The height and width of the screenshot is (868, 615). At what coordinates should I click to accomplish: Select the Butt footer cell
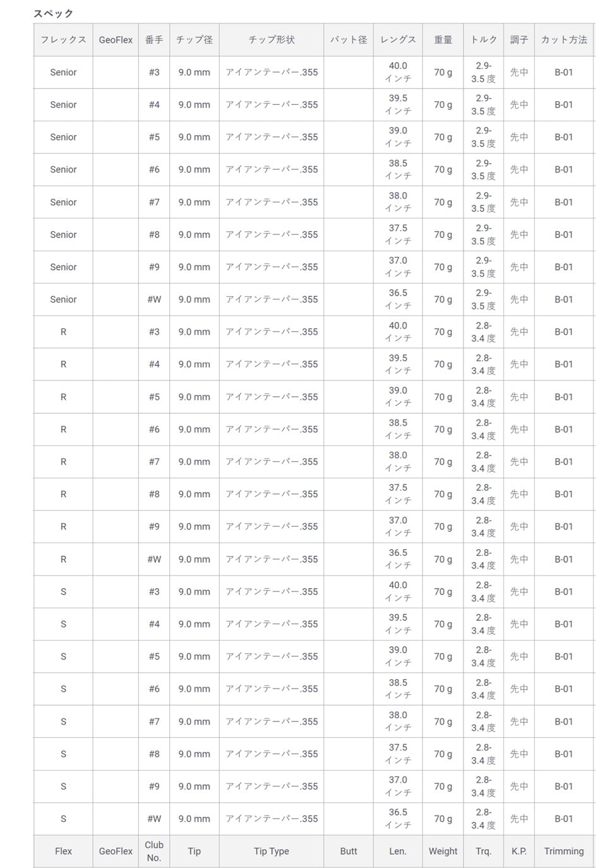pos(349,851)
